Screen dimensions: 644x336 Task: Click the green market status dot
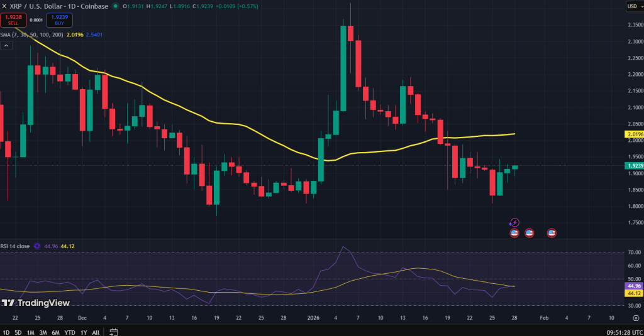point(116,6)
